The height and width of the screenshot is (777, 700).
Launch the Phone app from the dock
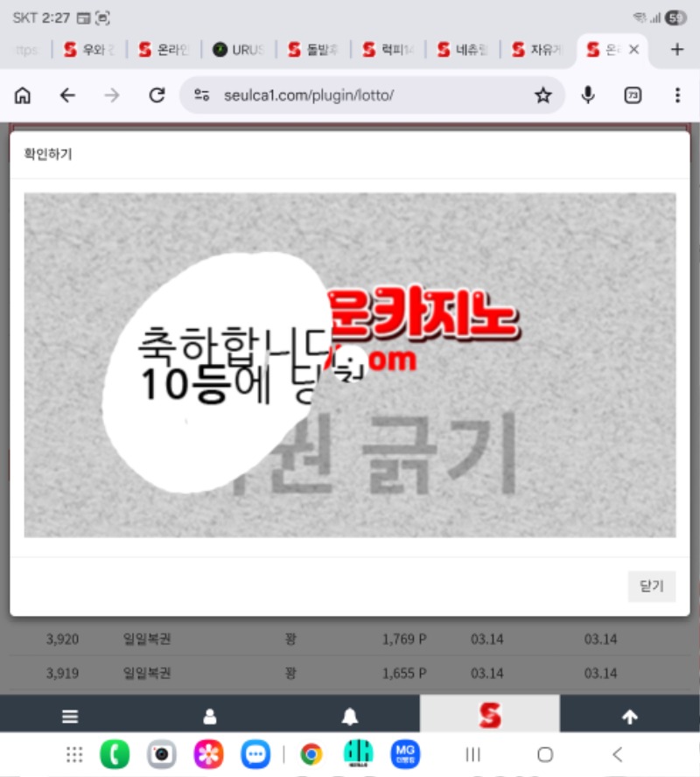coord(115,754)
